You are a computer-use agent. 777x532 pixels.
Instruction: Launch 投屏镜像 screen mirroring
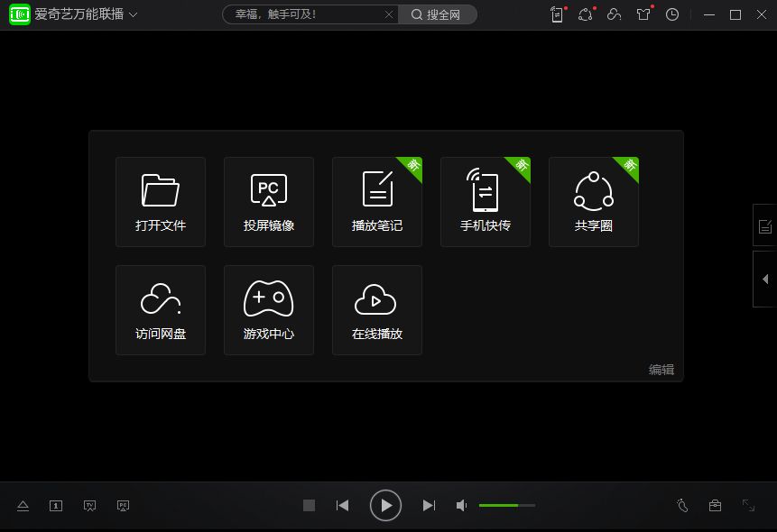pos(269,201)
